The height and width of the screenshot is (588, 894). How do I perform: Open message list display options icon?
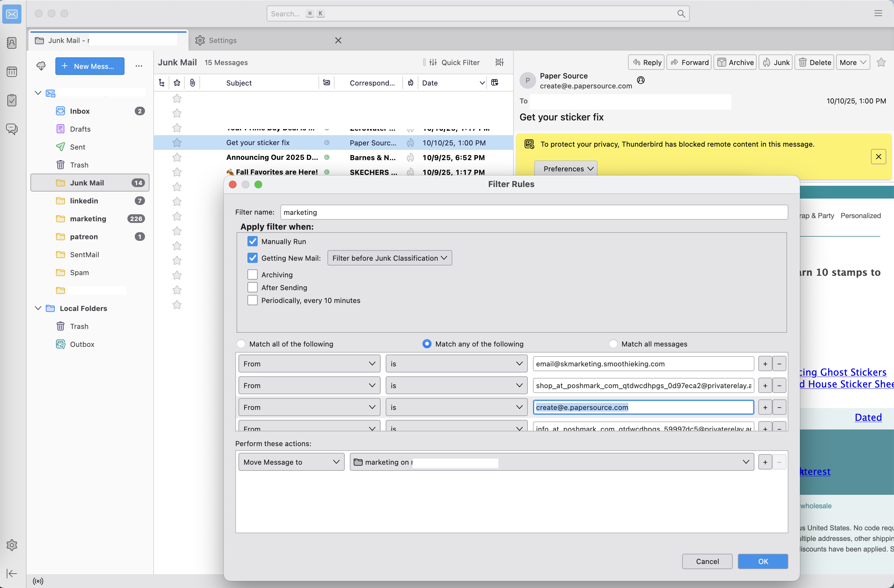point(499,62)
